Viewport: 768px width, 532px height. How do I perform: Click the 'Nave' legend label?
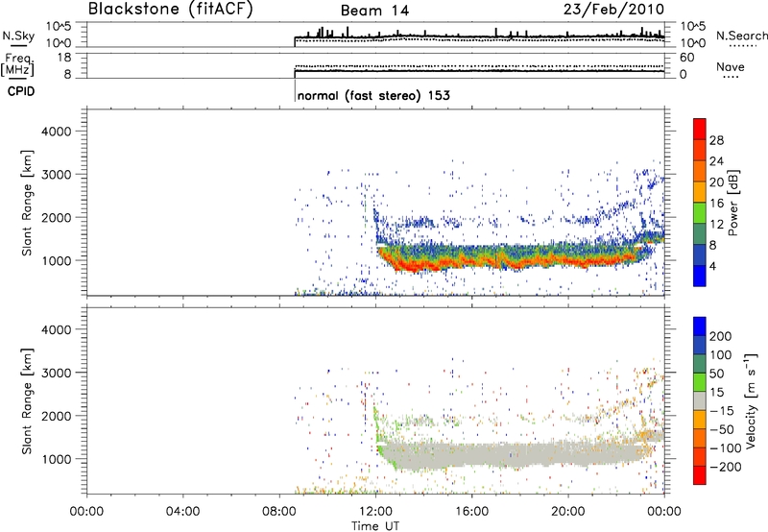click(x=731, y=66)
